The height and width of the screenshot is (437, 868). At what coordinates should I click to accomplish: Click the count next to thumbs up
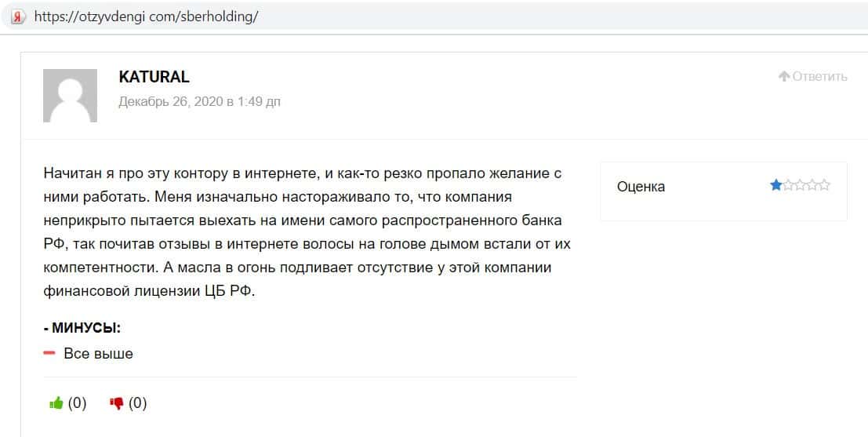(x=77, y=403)
